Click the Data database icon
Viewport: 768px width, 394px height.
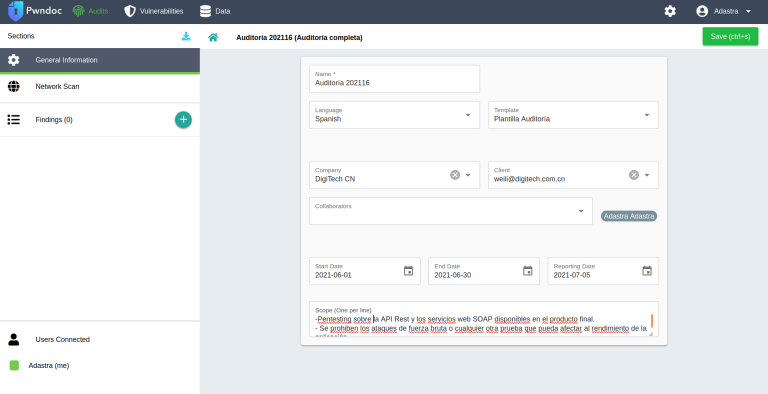[206, 11]
